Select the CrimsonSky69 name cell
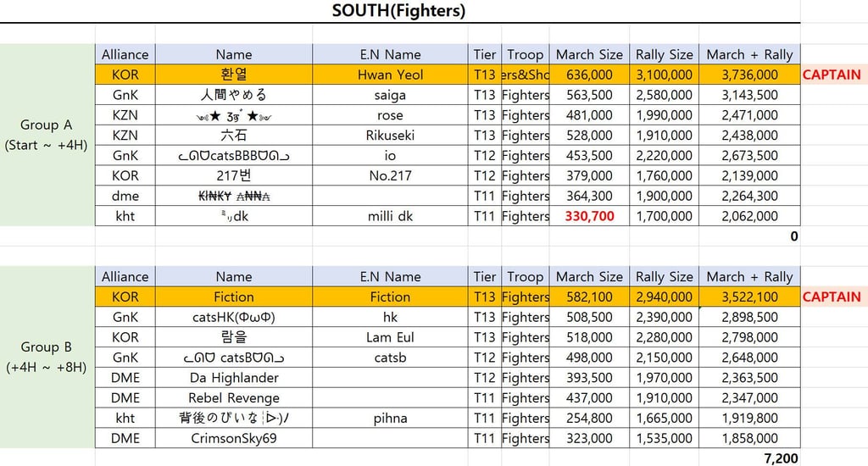The image size is (868, 466). 234,439
